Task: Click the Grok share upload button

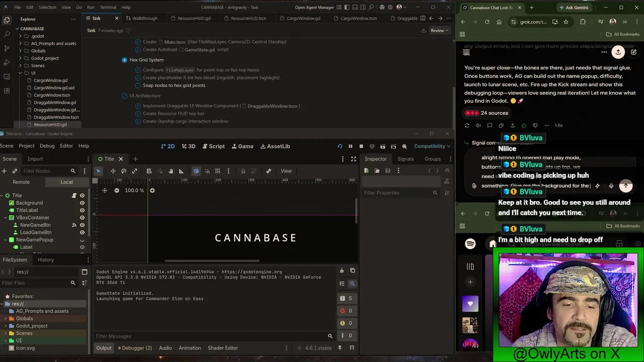Action: point(618,52)
